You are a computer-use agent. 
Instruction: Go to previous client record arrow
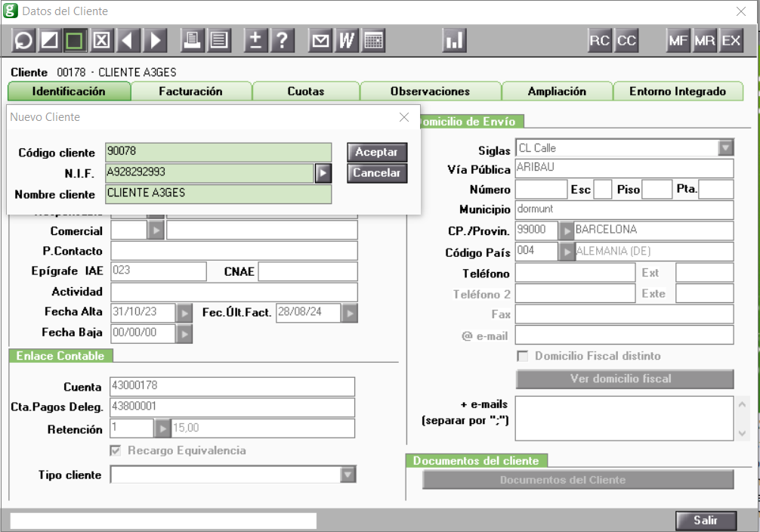129,40
